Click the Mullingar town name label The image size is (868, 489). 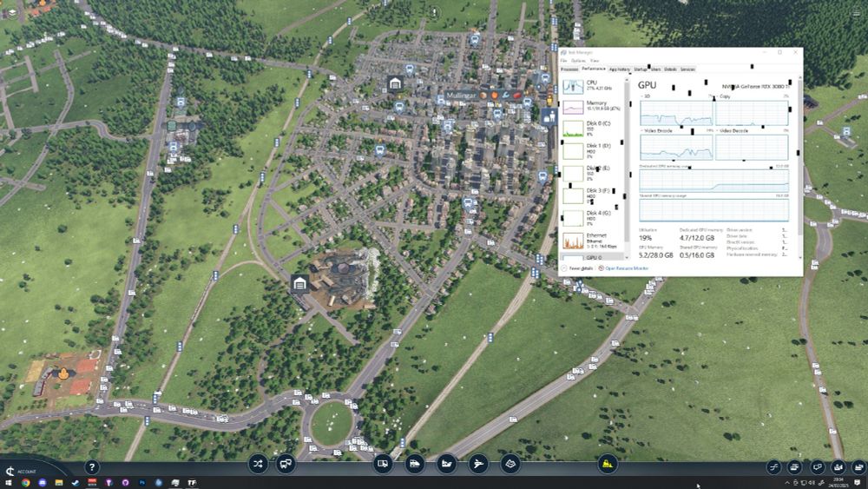click(461, 96)
